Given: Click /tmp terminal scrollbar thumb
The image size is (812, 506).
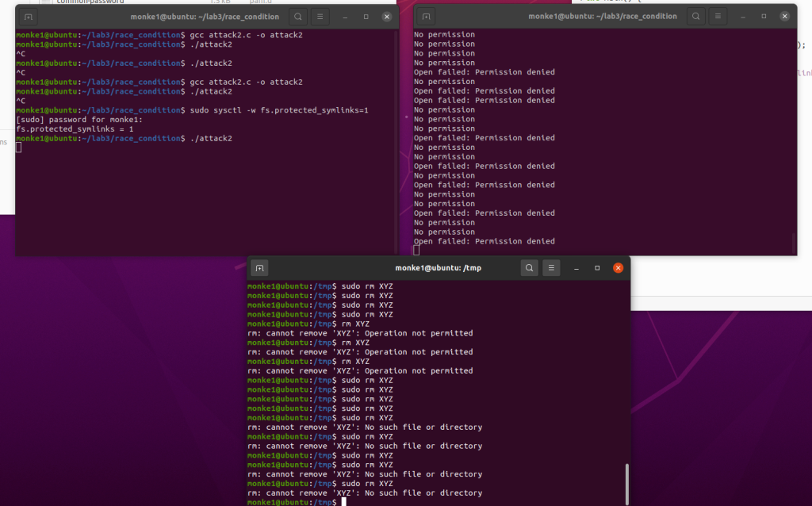Looking at the screenshot, I should tap(627, 484).
